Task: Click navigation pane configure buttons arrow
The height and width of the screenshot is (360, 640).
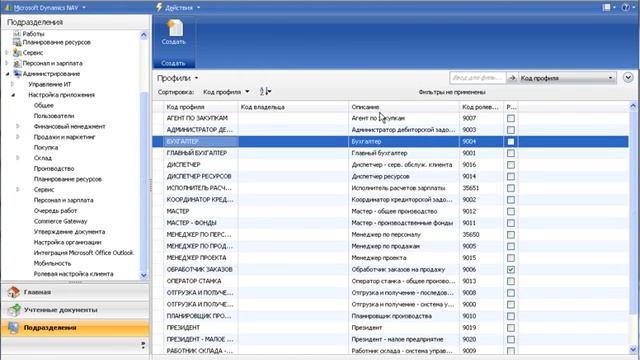Action: [x=143, y=345]
